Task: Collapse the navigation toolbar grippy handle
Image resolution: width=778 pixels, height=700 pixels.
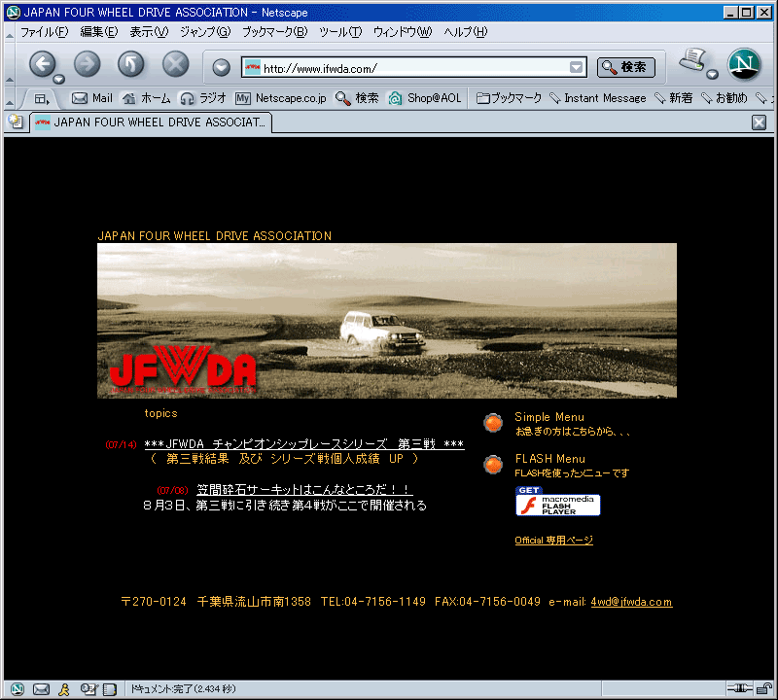Action: pos(10,64)
